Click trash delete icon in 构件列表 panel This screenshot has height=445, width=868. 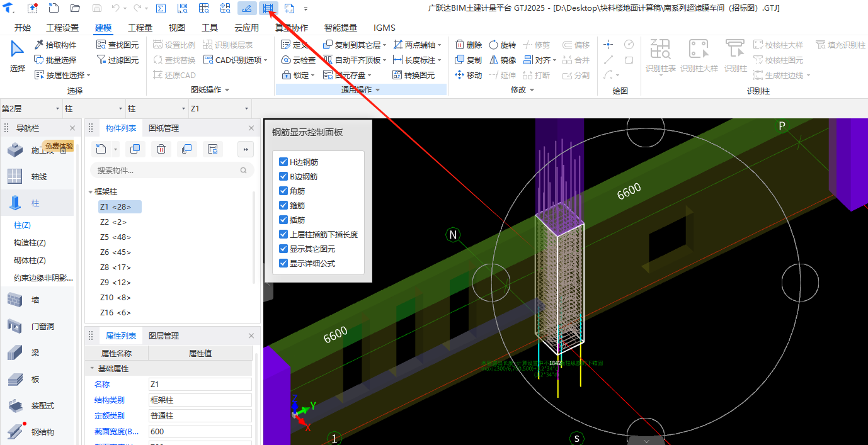(x=161, y=149)
